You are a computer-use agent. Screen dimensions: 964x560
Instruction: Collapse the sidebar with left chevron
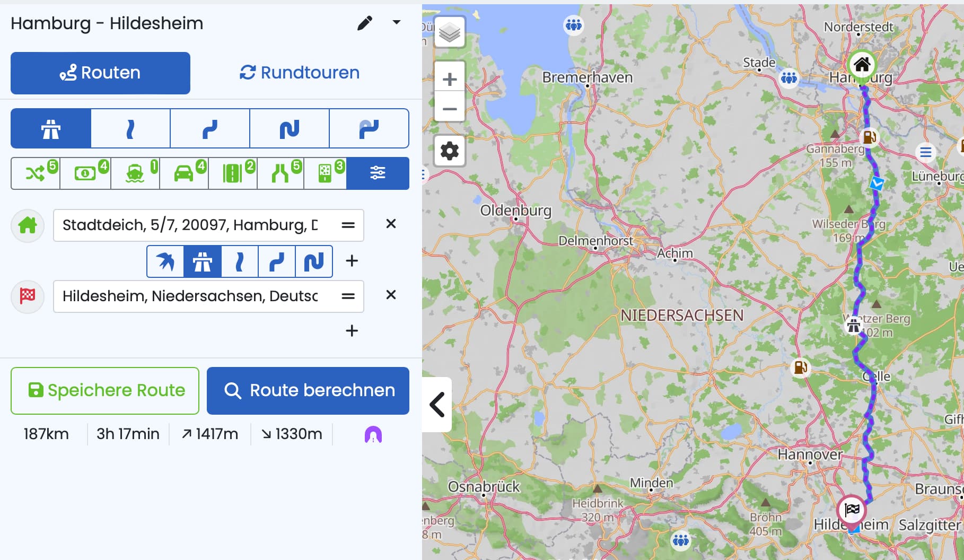437,405
